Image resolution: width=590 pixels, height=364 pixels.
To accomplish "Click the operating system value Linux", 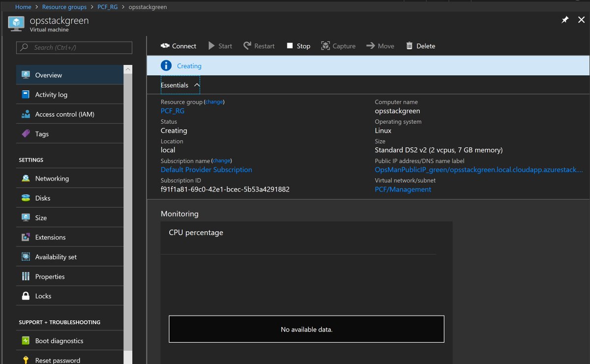I will coord(383,131).
